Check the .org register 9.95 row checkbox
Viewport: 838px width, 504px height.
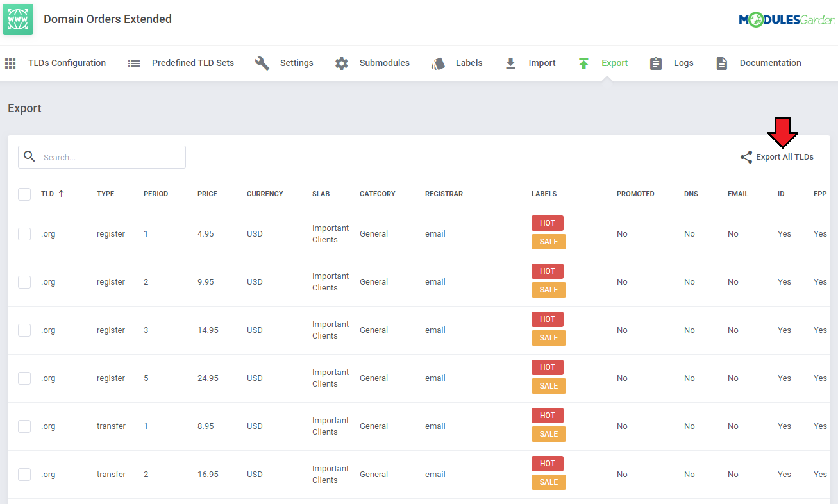pyautogui.click(x=24, y=282)
